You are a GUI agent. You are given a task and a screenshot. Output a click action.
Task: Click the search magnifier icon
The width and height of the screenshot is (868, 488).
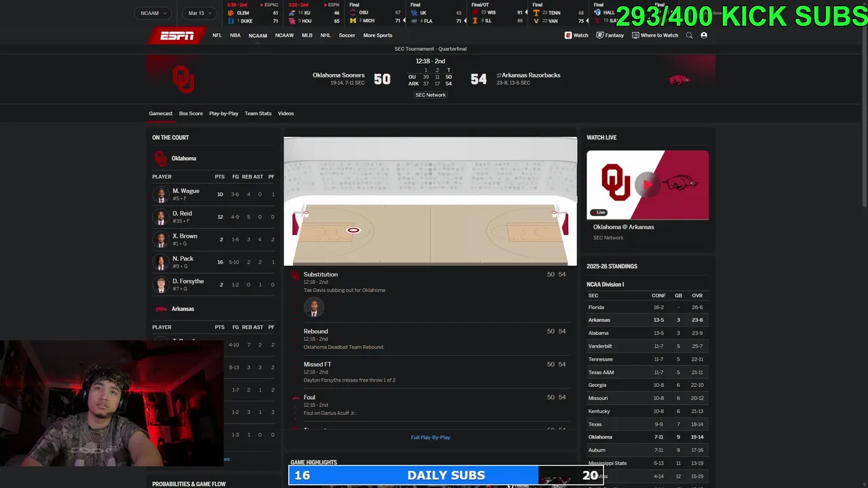689,35
